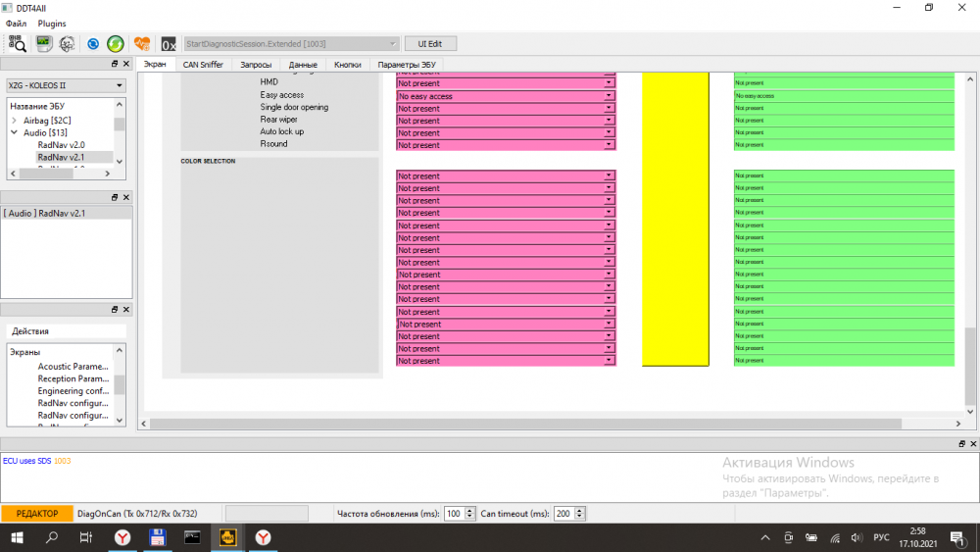Switch to the Экран tab
Image resolution: width=980 pixels, height=552 pixels.
pyautogui.click(x=155, y=65)
